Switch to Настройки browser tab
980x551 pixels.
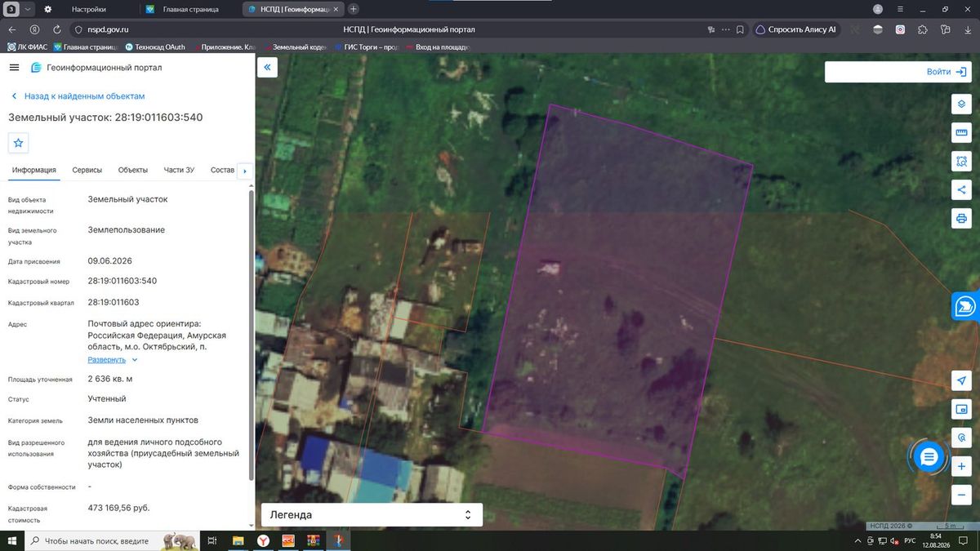(89, 9)
